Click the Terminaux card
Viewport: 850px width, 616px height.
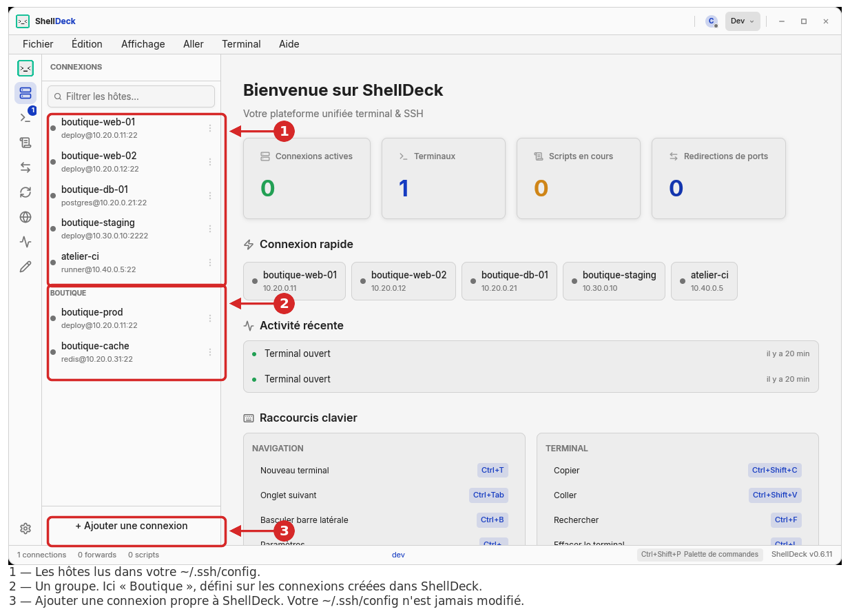tap(444, 178)
